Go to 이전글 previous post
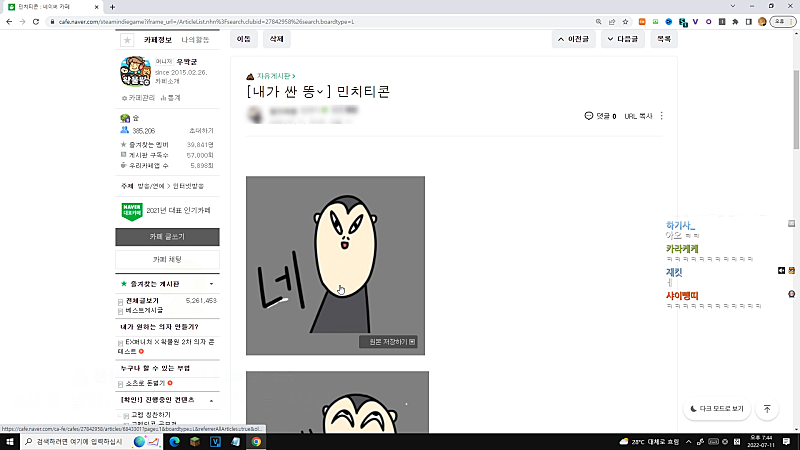This screenshot has width=800, height=450. point(573,39)
